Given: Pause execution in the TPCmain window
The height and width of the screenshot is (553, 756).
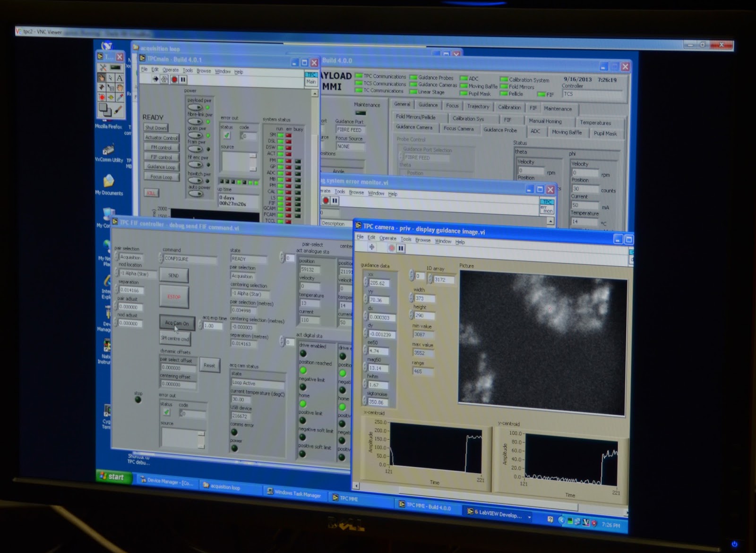Looking at the screenshot, I should 183,79.
